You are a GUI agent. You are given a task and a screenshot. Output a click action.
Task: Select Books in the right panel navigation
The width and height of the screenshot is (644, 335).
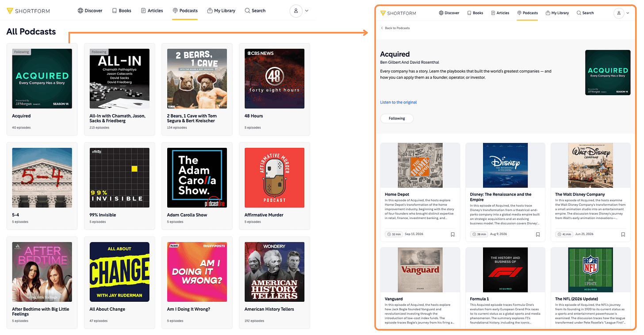475,13
